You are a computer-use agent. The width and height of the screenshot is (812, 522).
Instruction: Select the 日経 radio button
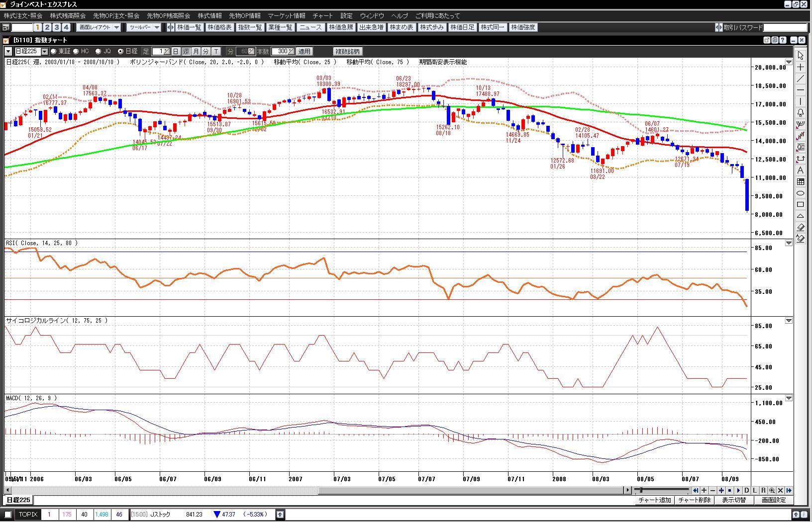coord(121,51)
